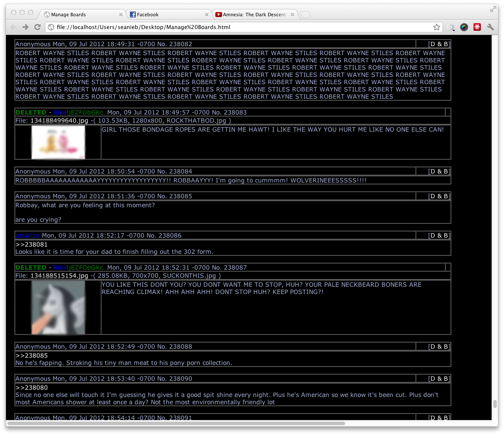
Task: Bookmark this page with the star icon
Action: (436, 27)
